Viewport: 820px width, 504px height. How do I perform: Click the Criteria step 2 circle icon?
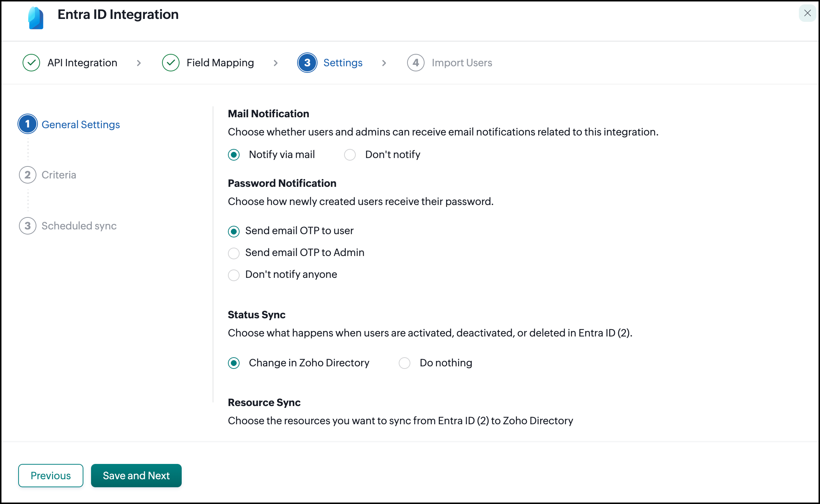click(x=28, y=175)
